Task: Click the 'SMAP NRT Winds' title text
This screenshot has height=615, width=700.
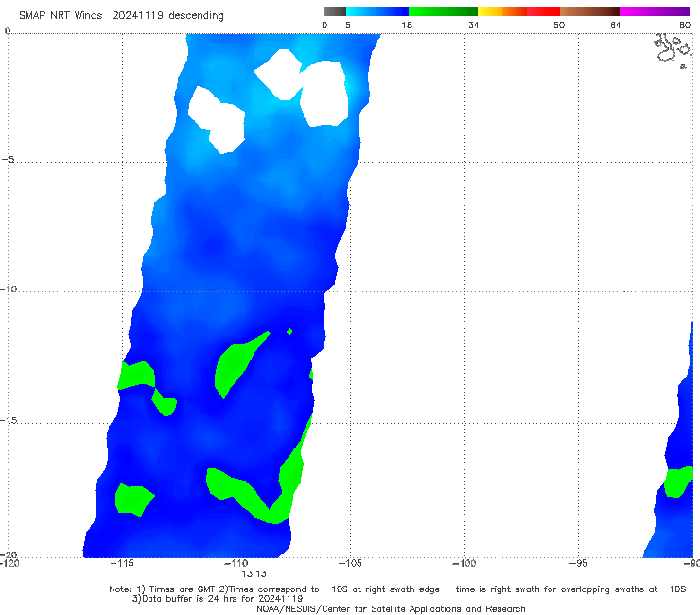Action: [x=61, y=16]
